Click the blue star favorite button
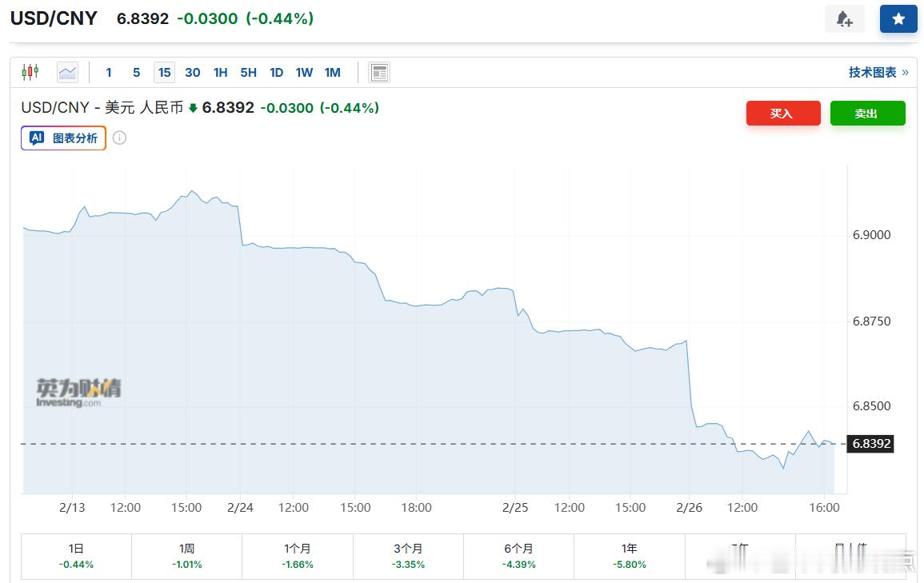 click(898, 19)
